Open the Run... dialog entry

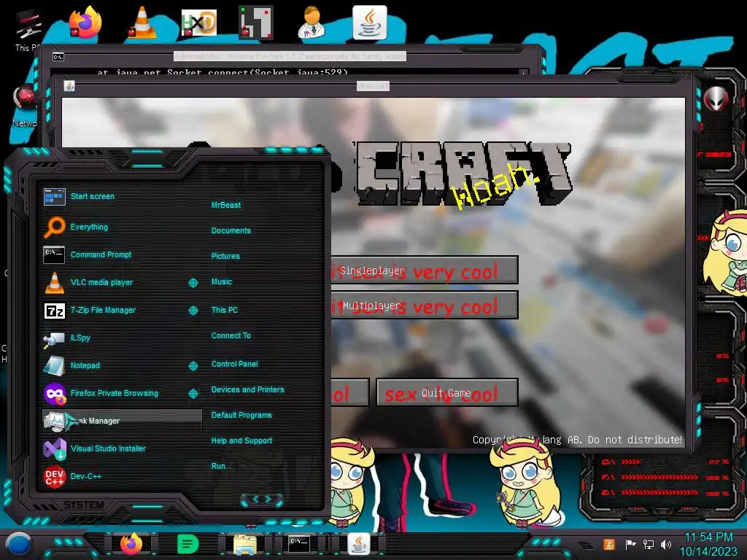pos(222,466)
